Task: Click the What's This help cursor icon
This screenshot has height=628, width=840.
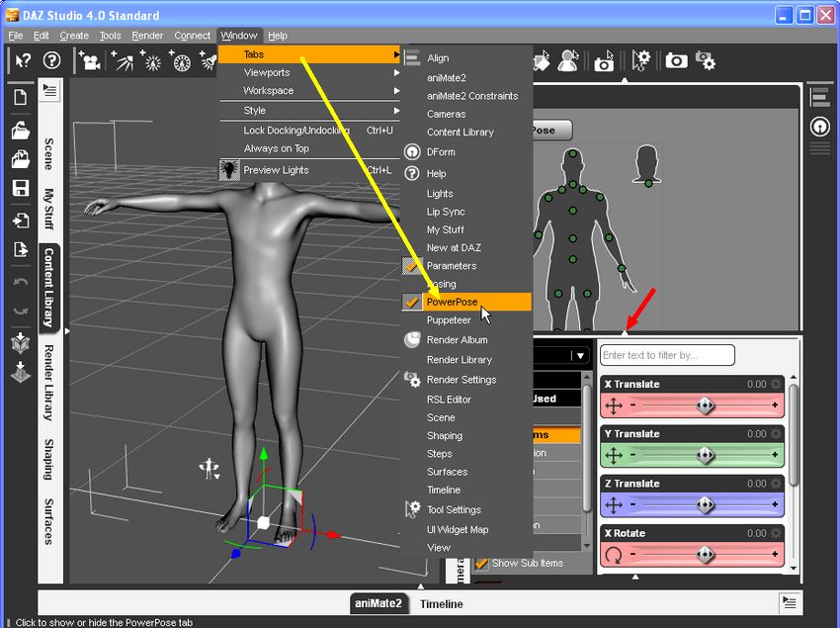Action: tap(23, 60)
